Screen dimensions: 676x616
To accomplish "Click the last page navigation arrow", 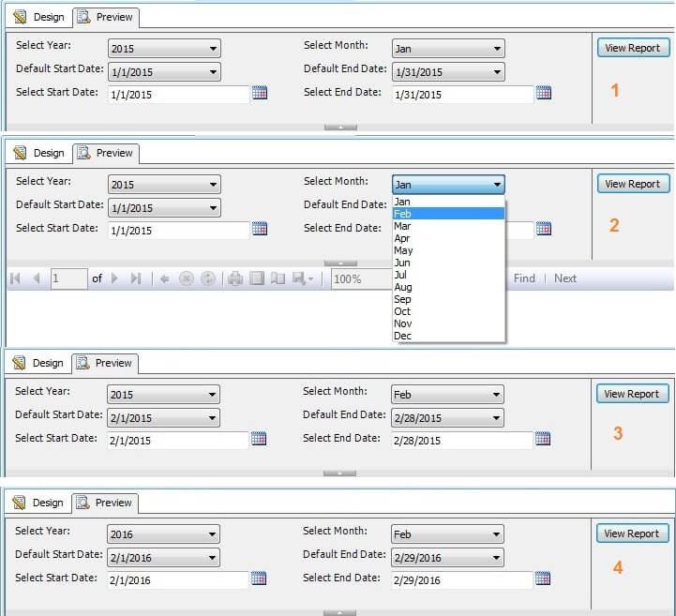I will [136, 278].
